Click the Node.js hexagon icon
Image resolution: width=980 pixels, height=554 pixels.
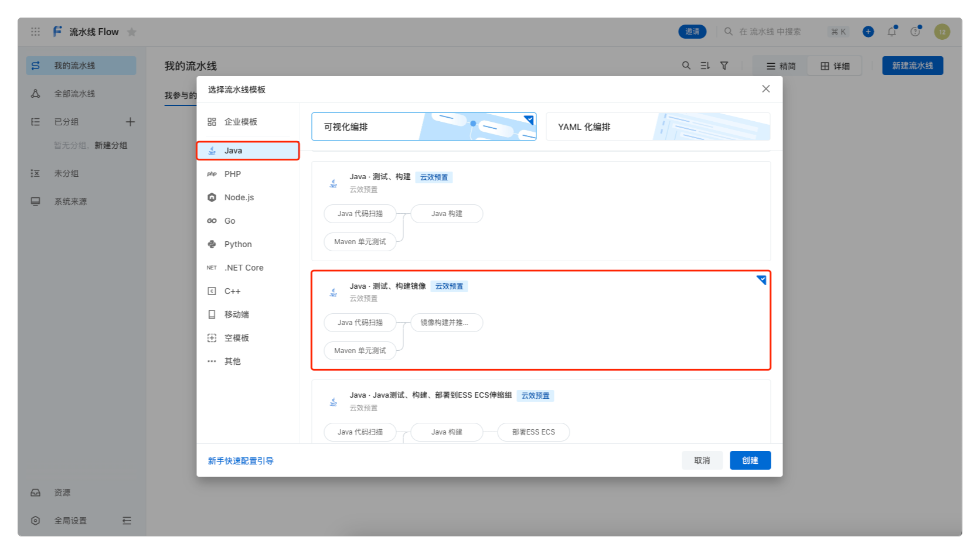(212, 197)
